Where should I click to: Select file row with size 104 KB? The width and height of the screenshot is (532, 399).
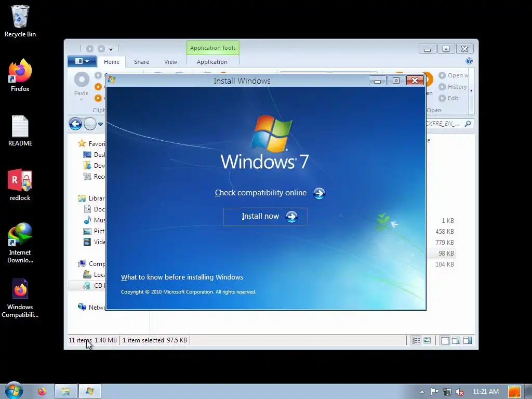[445, 264]
